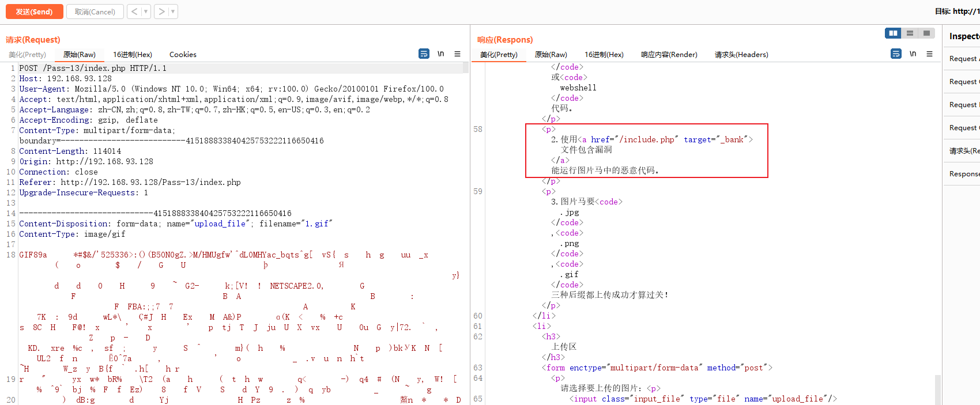Select top-bottom split layout icon

pyautogui.click(x=910, y=33)
